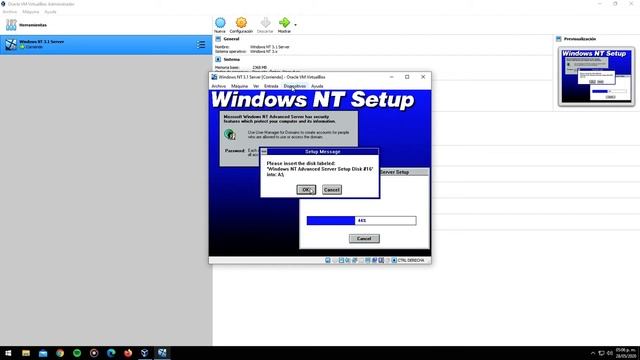Click the CTRL DERECHA host key text
The image size is (640, 360).
tap(411, 260)
